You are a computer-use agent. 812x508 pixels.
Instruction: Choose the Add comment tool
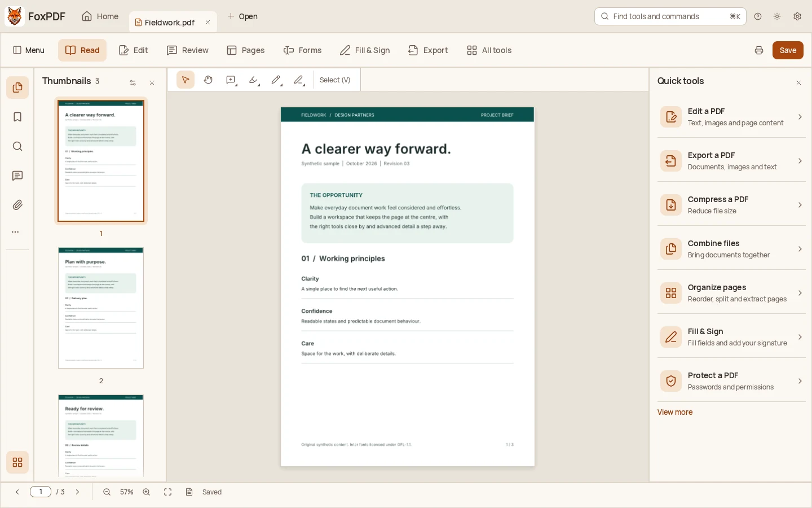(231, 80)
